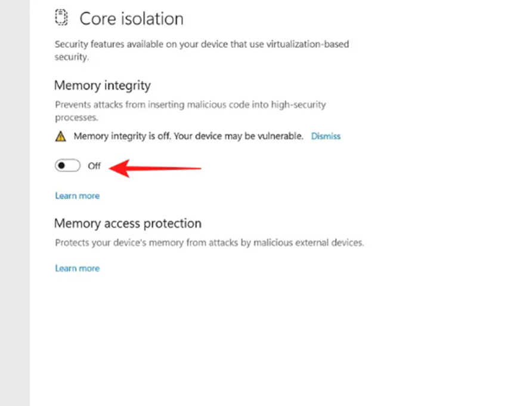This screenshot has height=406, width=532.
Task: Click the black knob inside the switch
Action: tap(61, 165)
